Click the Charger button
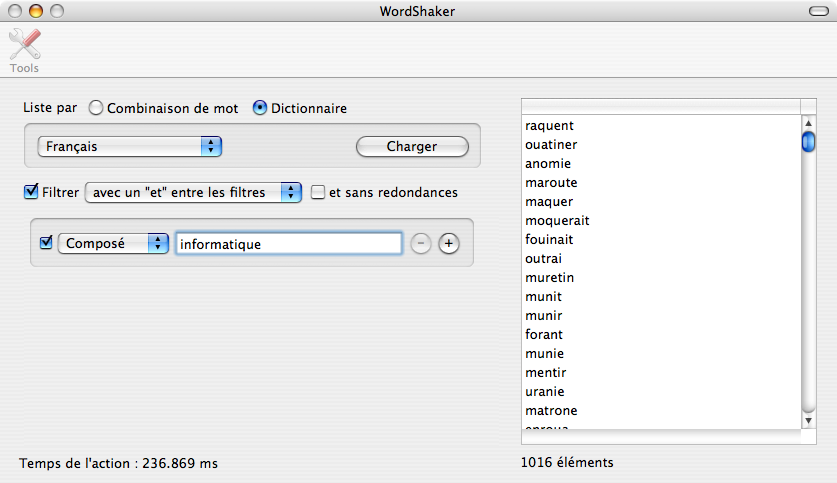The image size is (837, 483). point(412,146)
